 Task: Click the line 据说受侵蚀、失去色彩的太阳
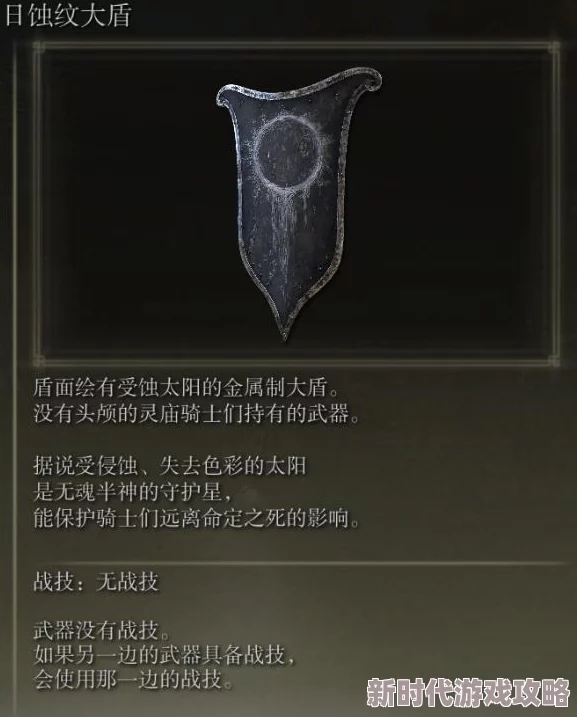[x=170, y=466]
